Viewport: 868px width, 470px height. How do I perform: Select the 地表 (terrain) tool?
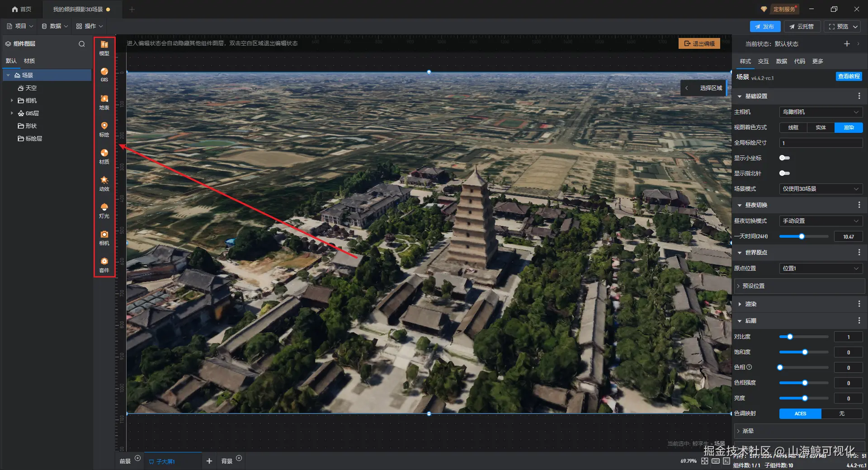(x=104, y=102)
